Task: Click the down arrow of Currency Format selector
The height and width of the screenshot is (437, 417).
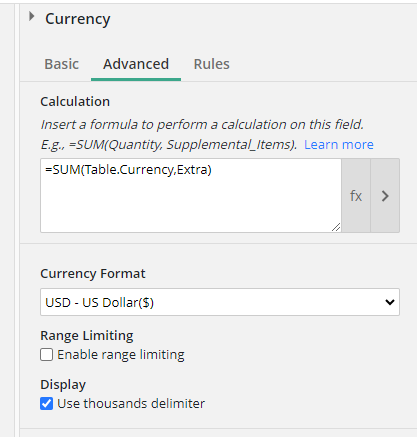Action: click(x=390, y=302)
